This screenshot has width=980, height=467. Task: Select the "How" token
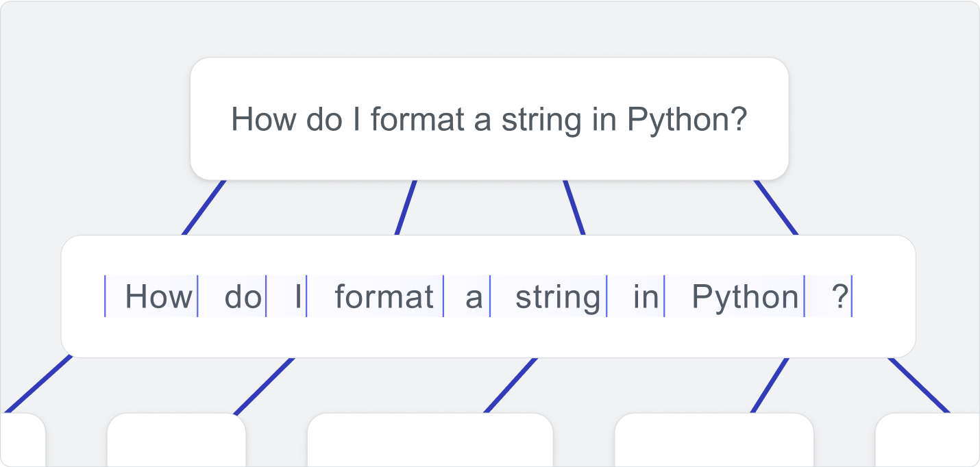[151, 296]
